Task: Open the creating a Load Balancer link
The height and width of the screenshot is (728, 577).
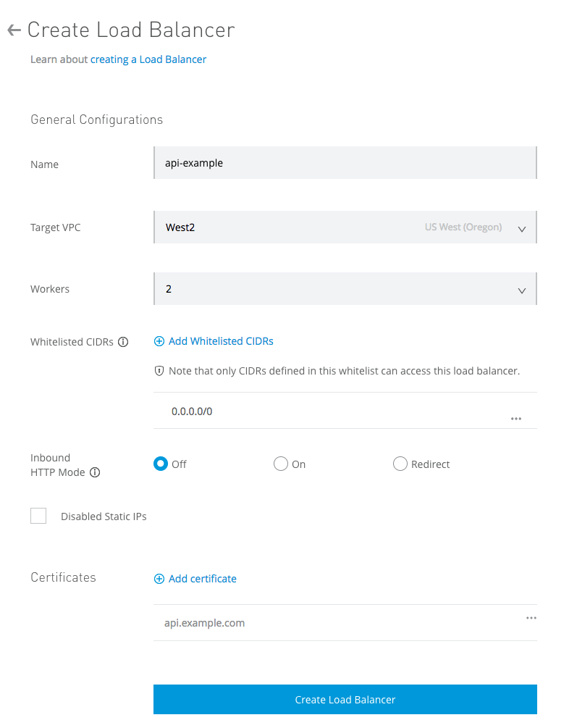Action: click(x=148, y=59)
